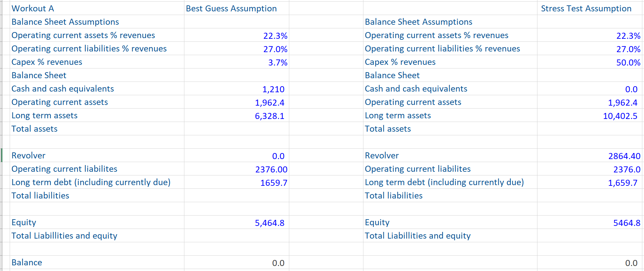Click the Best Guess cash value 1,210
This screenshot has height=271, width=644.
[x=273, y=89]
